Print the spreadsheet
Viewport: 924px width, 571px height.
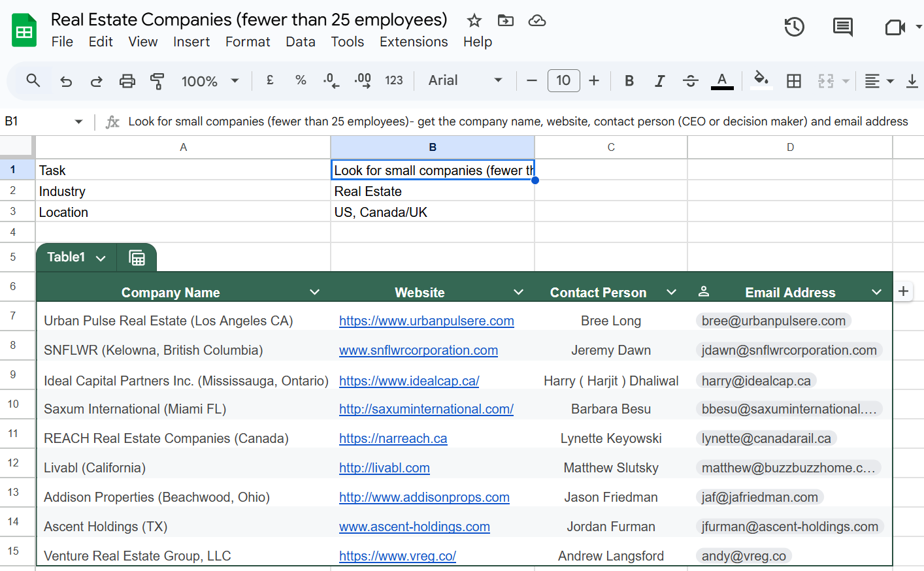click(x=127, y=81)
